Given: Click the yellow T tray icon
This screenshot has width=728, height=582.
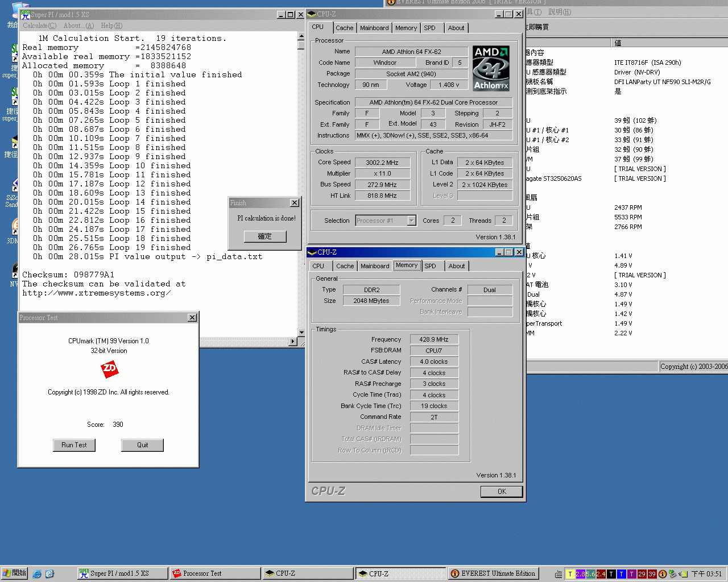Looking at the screenshot, I should [570, 574].
